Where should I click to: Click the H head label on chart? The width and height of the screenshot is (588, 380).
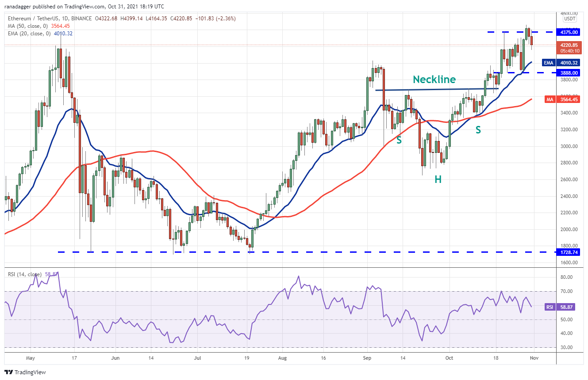(x=438, y=179)
